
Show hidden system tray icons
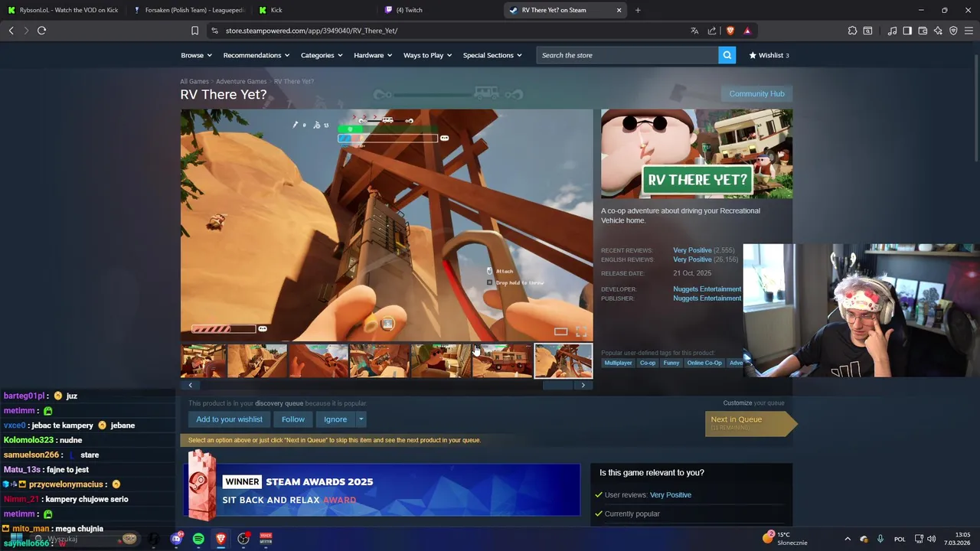pyautogui.click(x=847, y=539)
